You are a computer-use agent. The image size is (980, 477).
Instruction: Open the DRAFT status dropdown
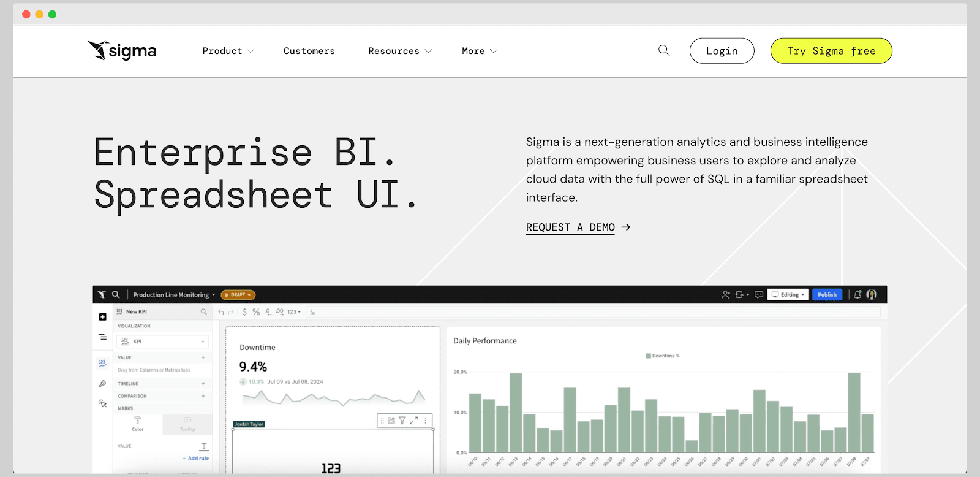238,294
